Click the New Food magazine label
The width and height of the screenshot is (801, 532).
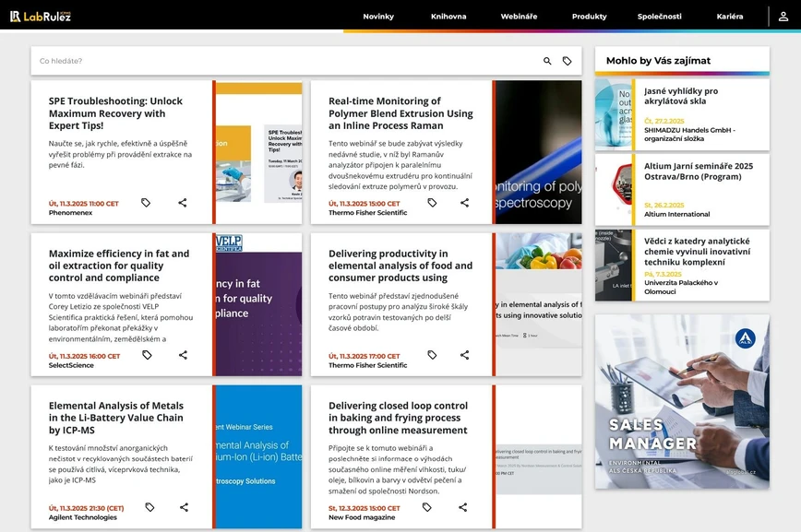pos(362,517)
